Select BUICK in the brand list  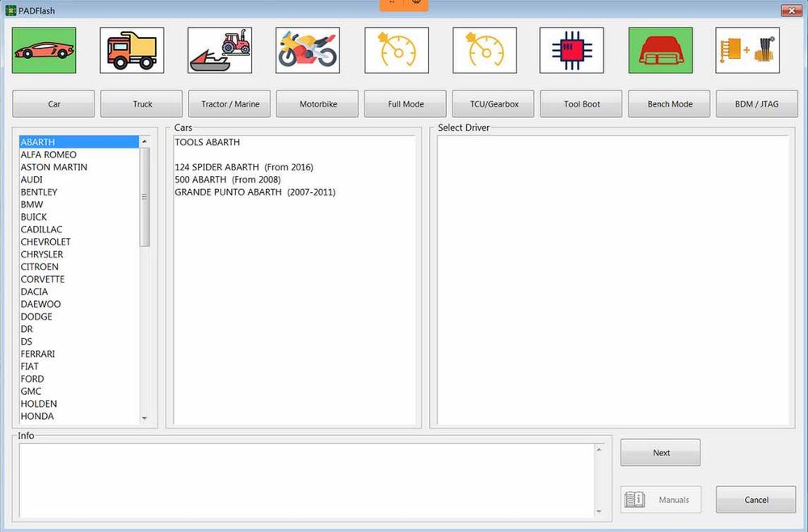pyautogui.click(x=79, y=217)
